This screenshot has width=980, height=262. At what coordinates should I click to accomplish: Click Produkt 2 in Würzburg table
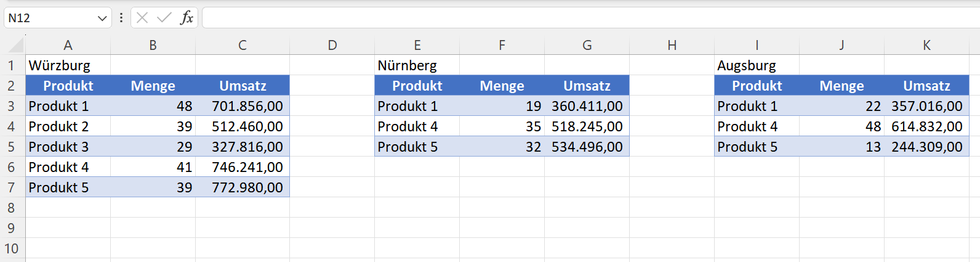[x=68, y=126]
